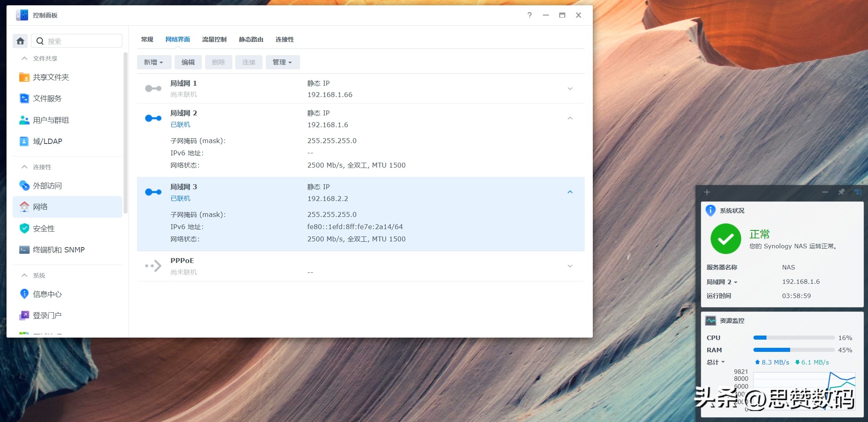868x422 pixels.
Task: Open 用户与群组 settings
Action: (51, 120)
